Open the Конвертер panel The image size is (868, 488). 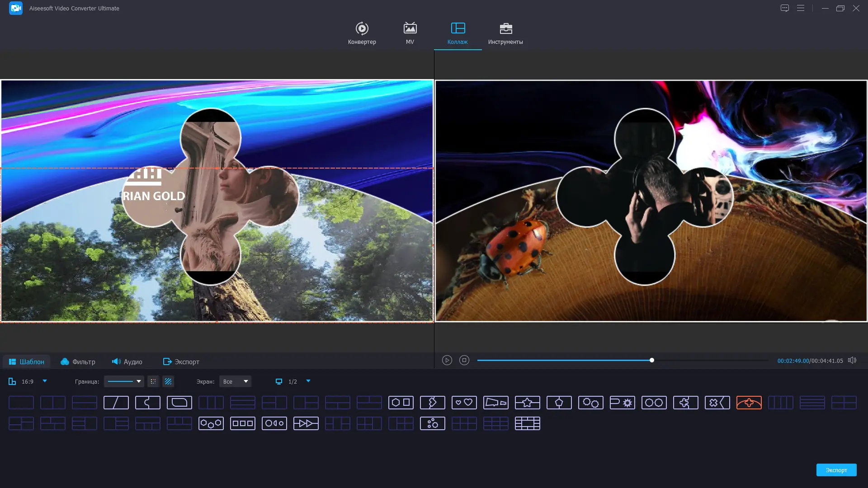pos(362,33)
